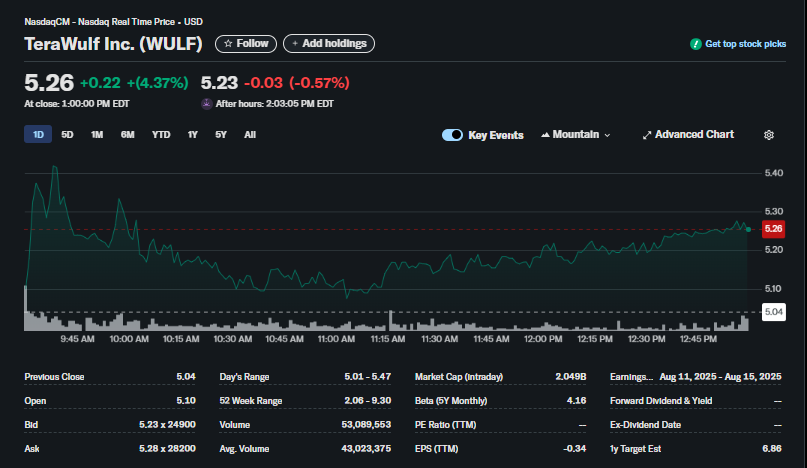Image resolution: width=807 pixels, height=468 pixels.
Task: Click the After hours 2:03:05 PM EDT timestamp
Action: [274, 104]
